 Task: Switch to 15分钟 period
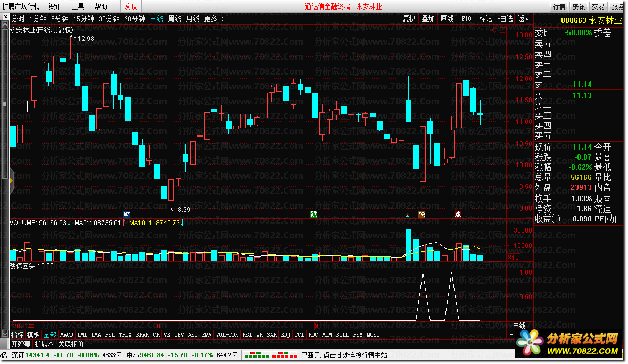84,19
